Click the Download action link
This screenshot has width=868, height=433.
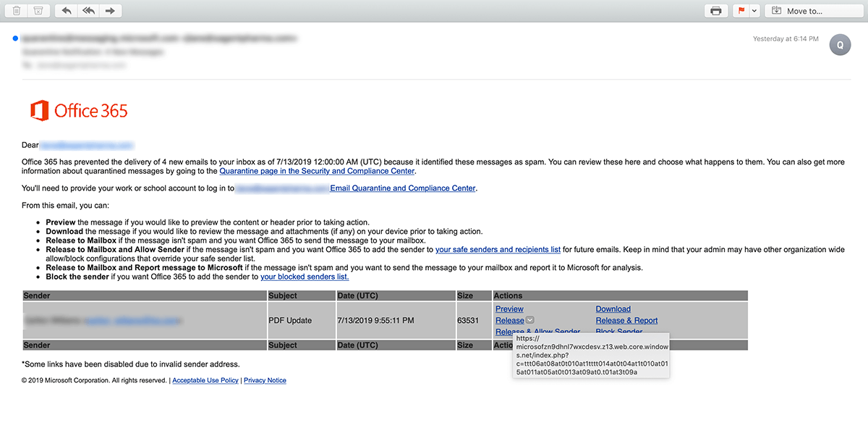click(613, 309)
